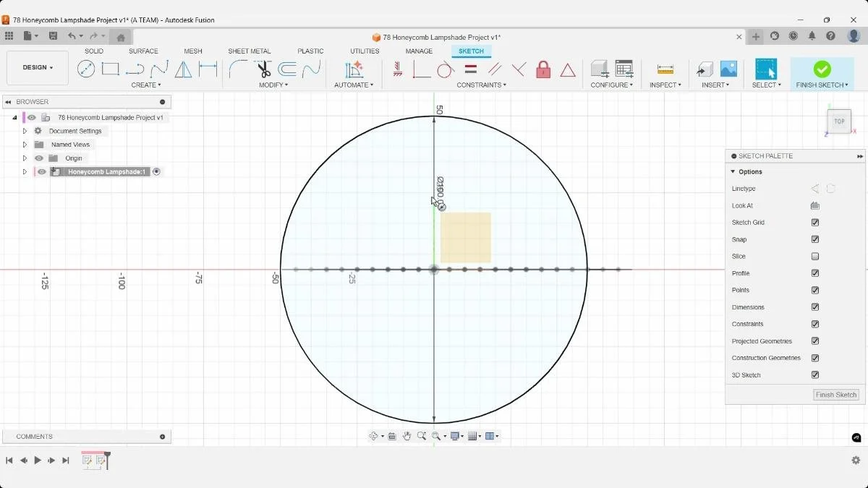The width and height of the screenshot is (868, 488).
Task: Open the Data Panel grid icon
Action: [9, 36]
